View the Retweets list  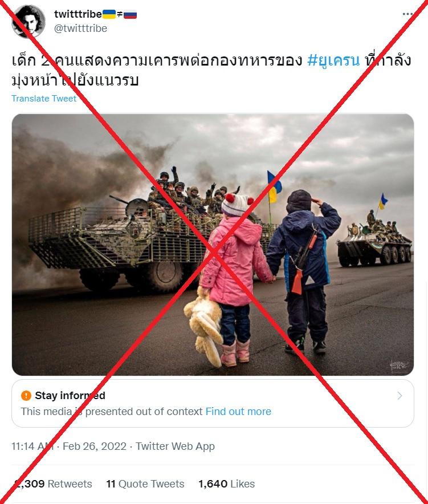click(x=54, y=483)
